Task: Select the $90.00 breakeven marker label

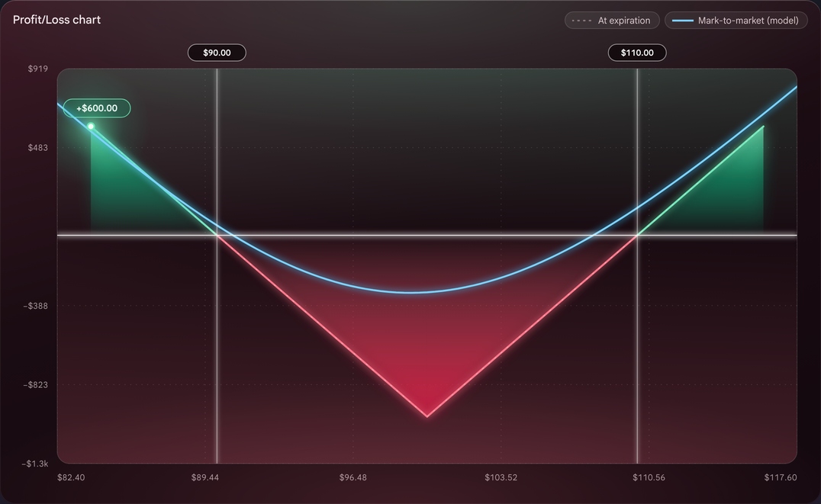Action: point(217,53)
